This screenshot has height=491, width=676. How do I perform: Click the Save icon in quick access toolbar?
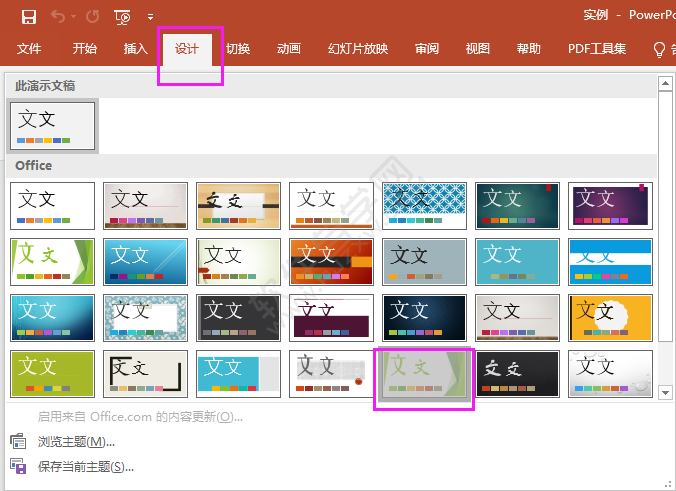pyautogui.click(x=29, y=17)
